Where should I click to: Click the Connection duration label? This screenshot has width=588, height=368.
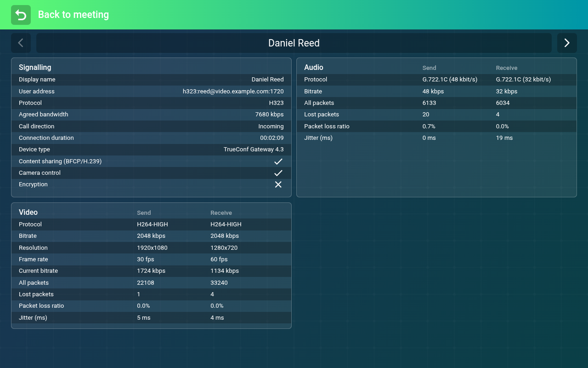click(46, 138)
